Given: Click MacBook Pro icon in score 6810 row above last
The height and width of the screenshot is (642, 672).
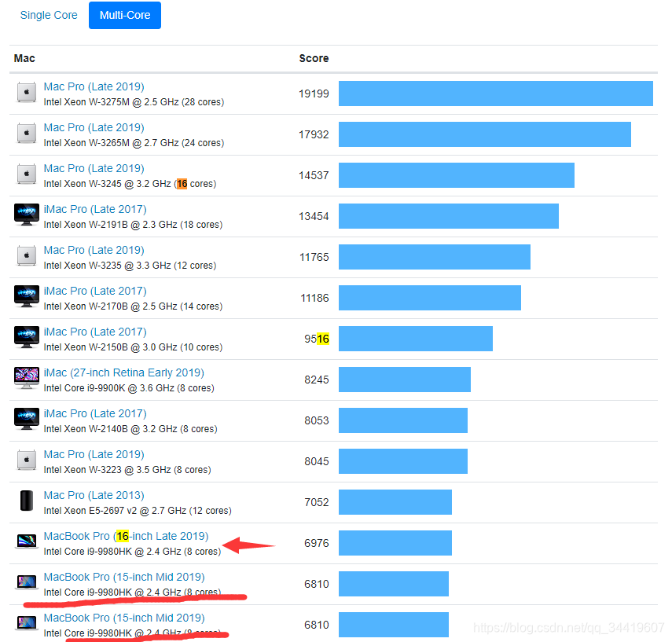Looking at the screenshot, I should point(27,582).
